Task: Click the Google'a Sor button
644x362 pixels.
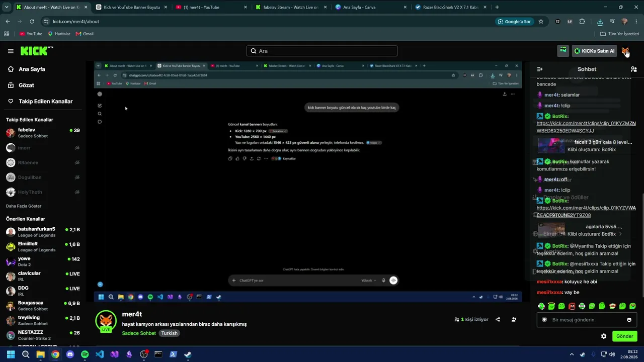Action: click(514, 22)
